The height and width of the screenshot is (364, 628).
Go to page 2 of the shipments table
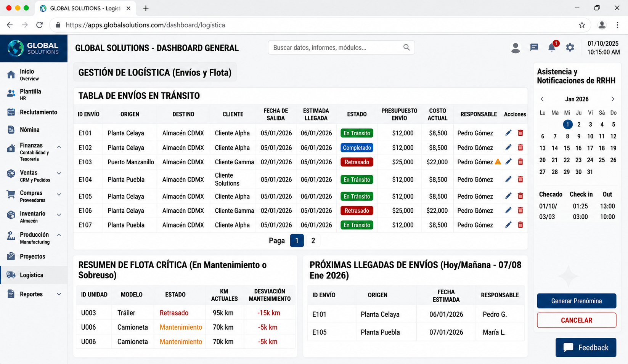pyautogui.click(x=313, y=241)
